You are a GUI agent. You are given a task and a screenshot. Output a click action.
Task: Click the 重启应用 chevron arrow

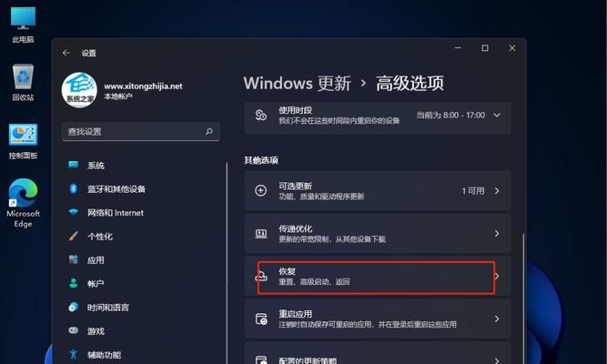coord(497,318)
